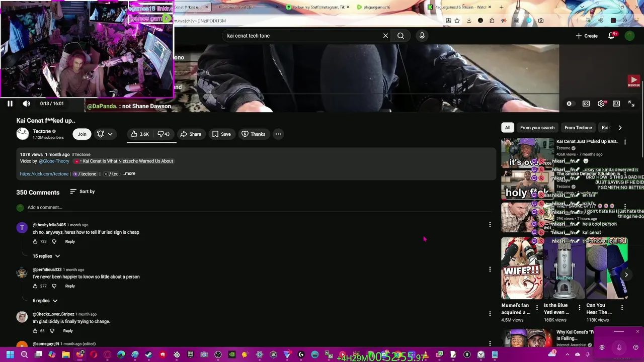Open the channel notification preferences dropdown

point(105,134)
